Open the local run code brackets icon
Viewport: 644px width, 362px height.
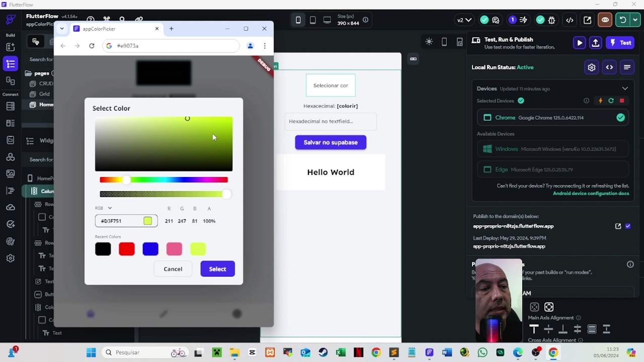coord(609,67)
